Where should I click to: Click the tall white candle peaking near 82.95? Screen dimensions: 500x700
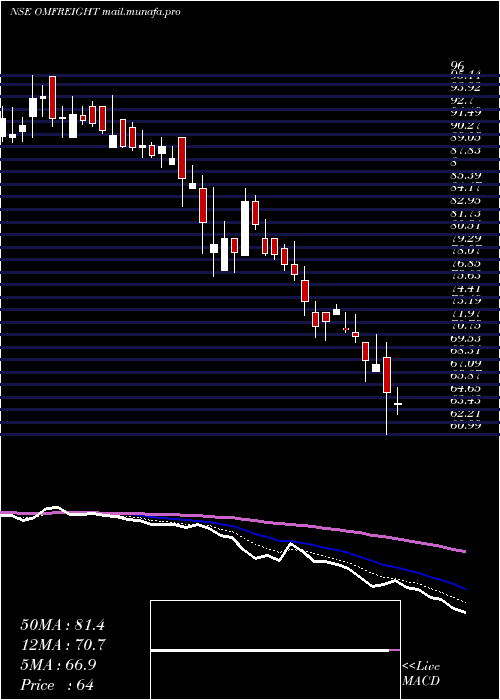coord(245,228)
